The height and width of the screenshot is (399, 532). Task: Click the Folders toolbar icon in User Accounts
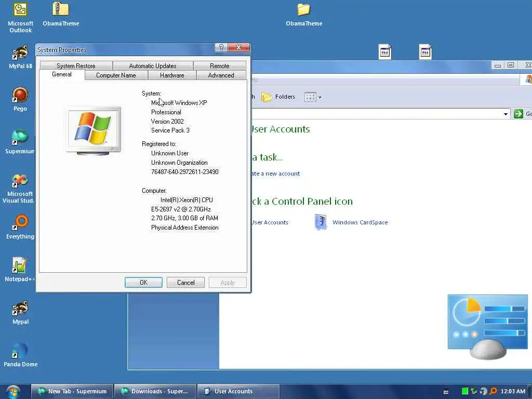tap(267, 97)
